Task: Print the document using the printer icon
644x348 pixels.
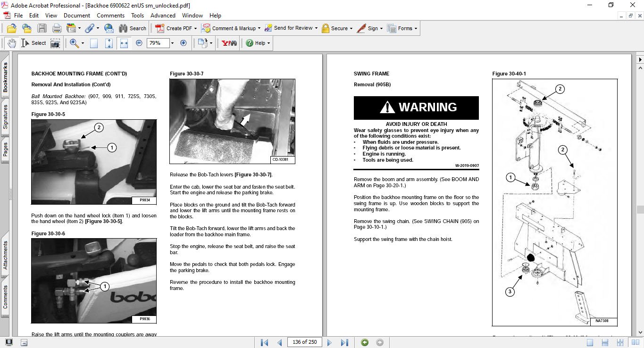Action: coord(57,28)
